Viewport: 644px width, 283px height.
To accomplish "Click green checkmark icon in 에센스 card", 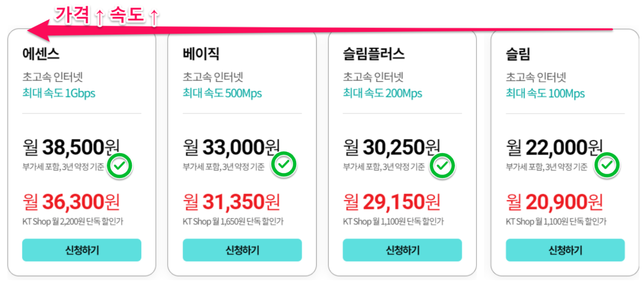I will 120,166.
